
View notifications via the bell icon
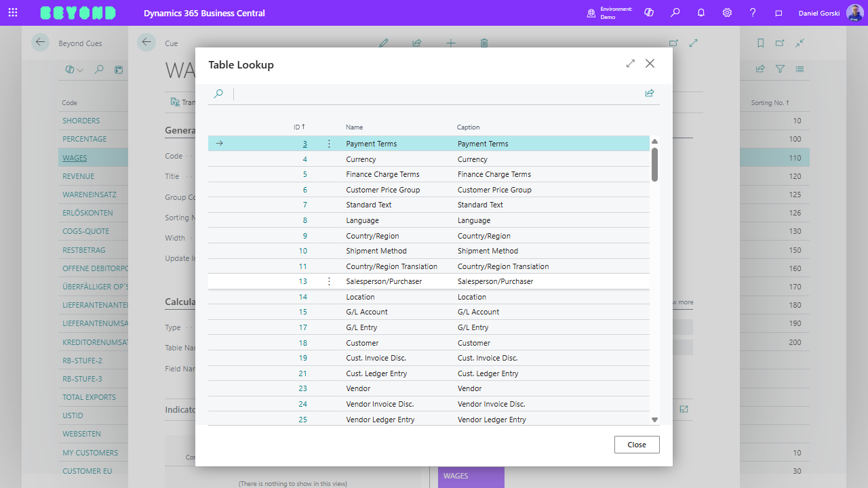(701, 13)
